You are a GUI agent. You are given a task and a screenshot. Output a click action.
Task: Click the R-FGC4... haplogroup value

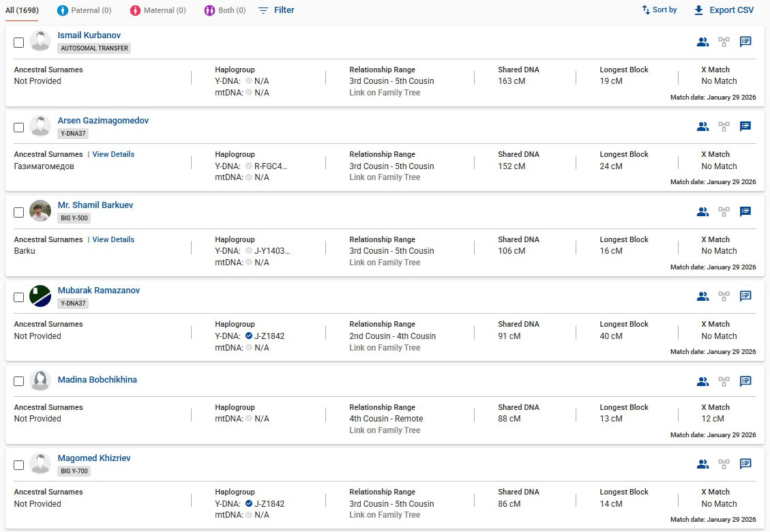click(x=271, y=166)
